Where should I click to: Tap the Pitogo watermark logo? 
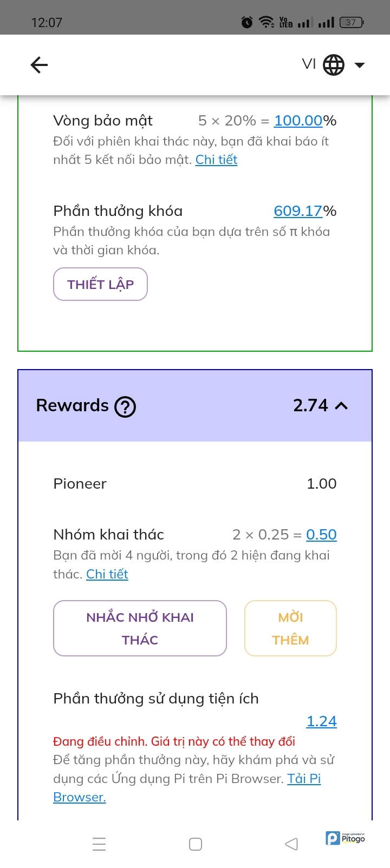tap(346, 838)
